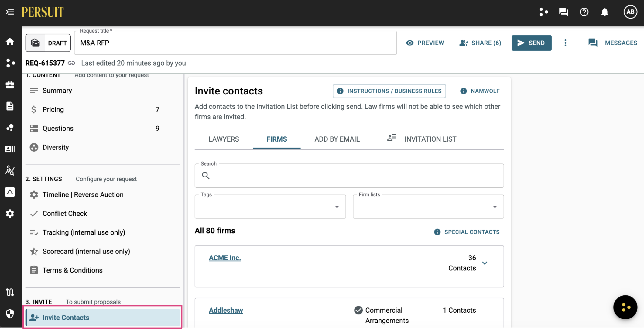Click the floating yellow dots assistant button
The height and width of the screenshot is (333, 644).
click(625, 307)
